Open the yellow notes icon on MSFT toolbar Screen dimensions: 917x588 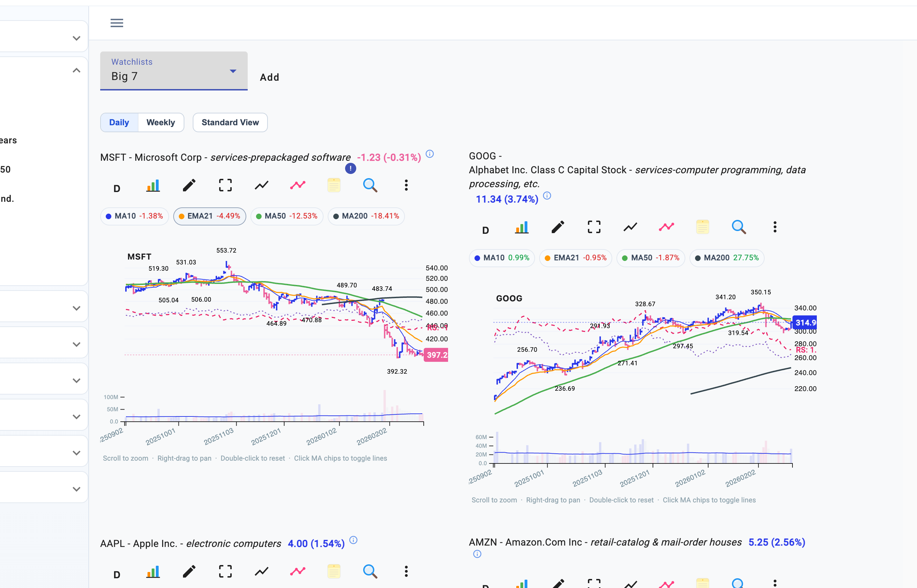[x=334, y=185]
